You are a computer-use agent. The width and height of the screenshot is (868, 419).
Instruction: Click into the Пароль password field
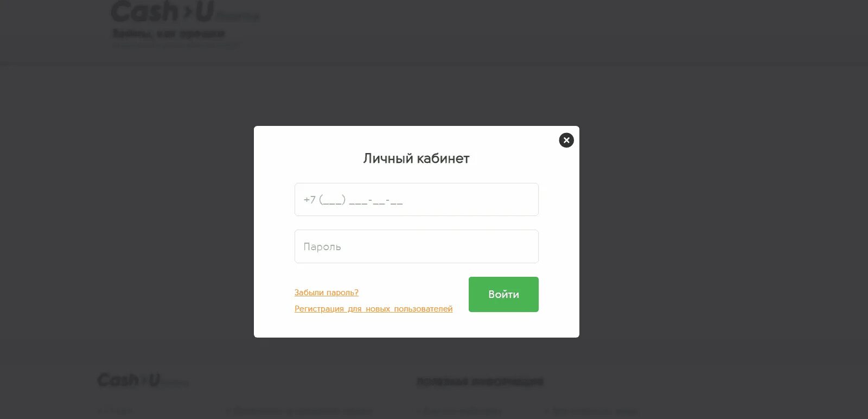[x=417, y=246]
